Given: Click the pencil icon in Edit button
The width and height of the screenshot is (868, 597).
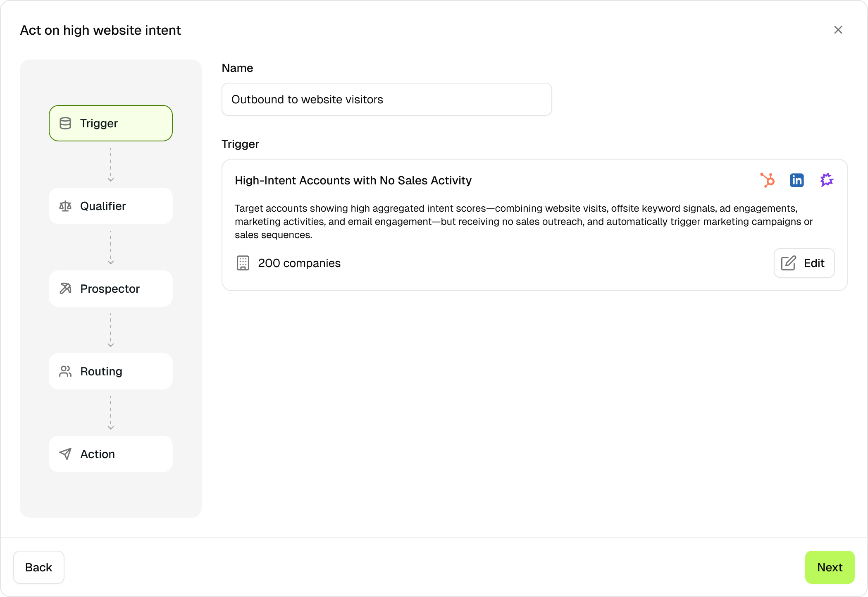Looking at the screenshot, I should coord(788,263).
